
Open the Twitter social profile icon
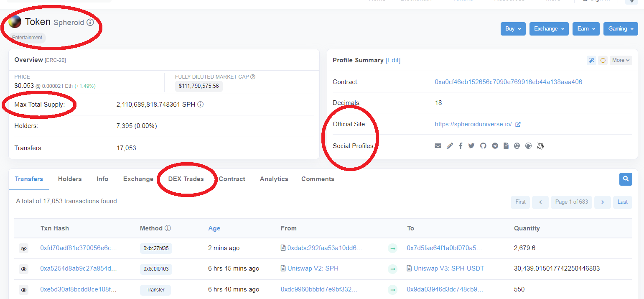click(x=471, y=146)
